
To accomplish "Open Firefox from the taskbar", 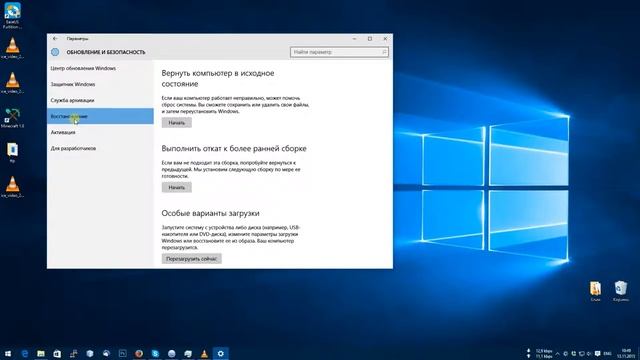I will [x=139, y=353].
